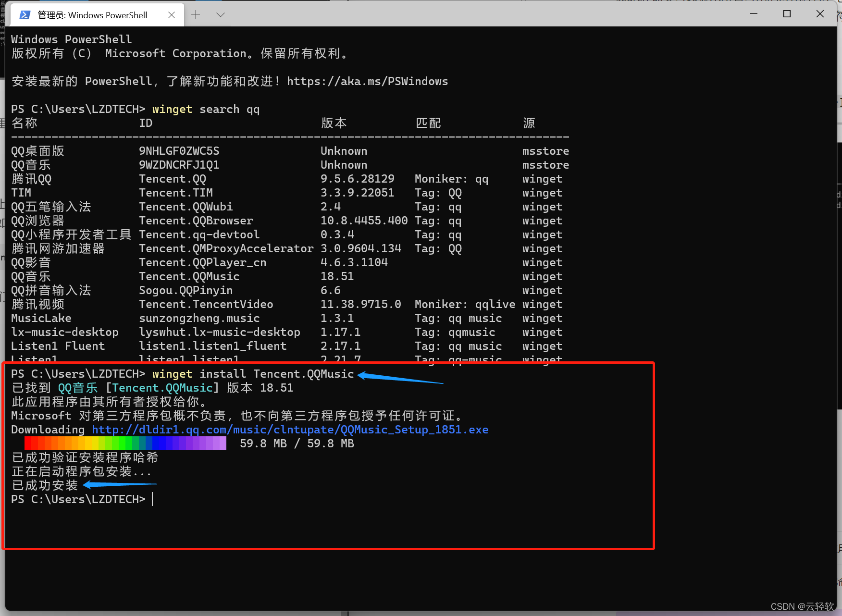Click the 版本 column header

tap(334, 123)
